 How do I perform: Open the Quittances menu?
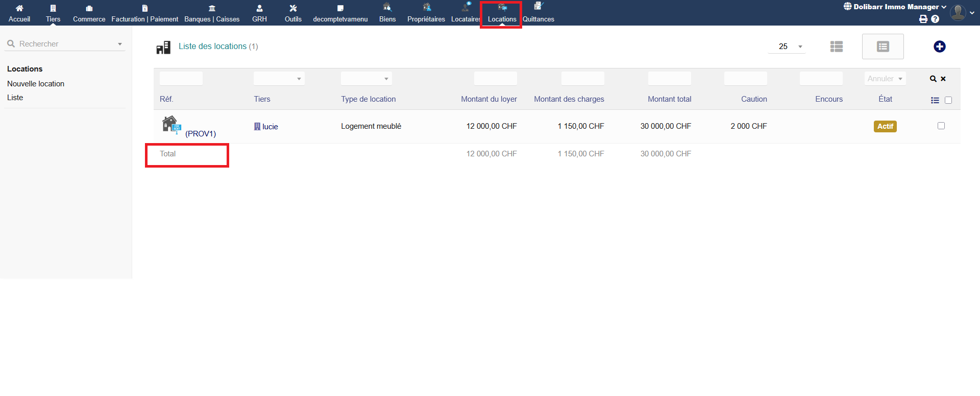(538, 13)
